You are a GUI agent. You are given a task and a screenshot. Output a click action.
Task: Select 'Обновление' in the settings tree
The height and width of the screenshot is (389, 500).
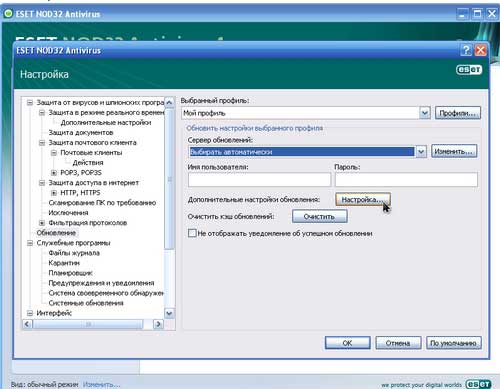pos(56,233)
